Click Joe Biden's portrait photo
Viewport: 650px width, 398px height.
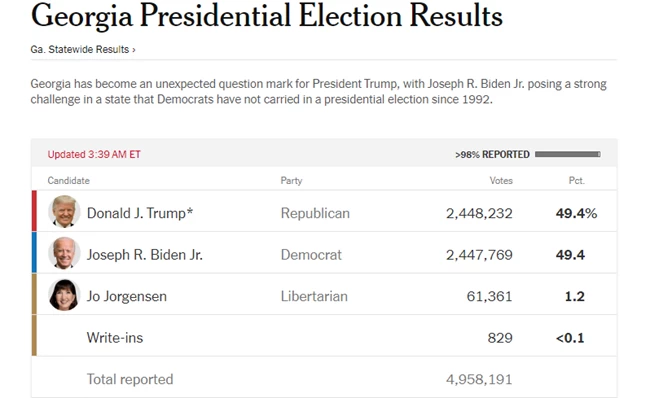pos(64,253)
